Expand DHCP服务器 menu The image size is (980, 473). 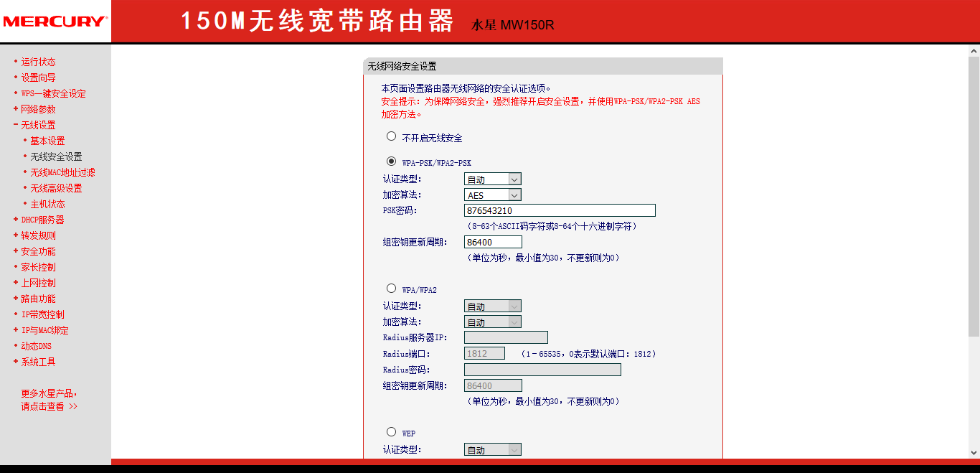(42, 220)
